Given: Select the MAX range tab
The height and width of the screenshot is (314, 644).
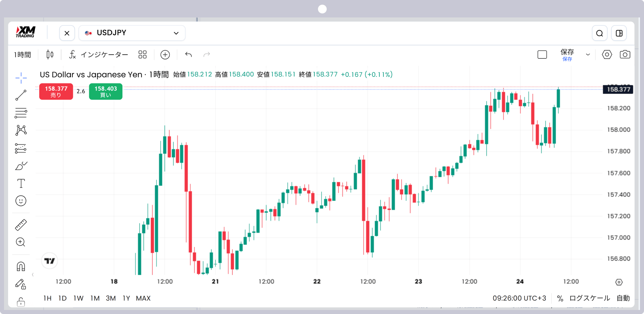Looking at the screenshot, I should 143,298.
